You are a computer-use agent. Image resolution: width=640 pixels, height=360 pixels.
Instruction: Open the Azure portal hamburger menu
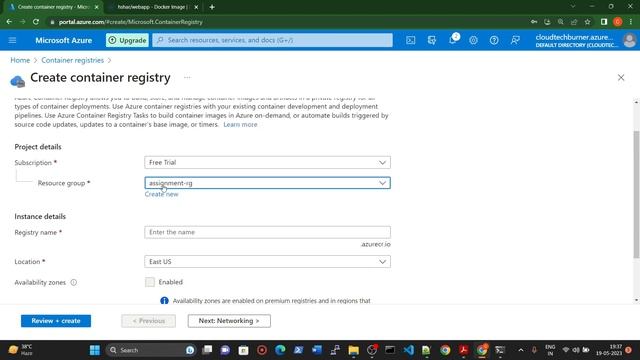[12, 40]
